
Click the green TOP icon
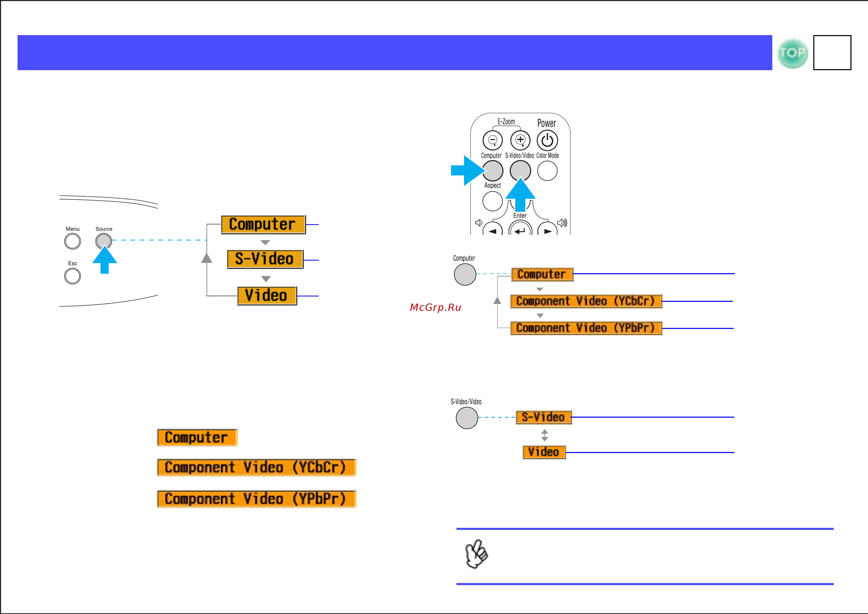coord(792,53)
